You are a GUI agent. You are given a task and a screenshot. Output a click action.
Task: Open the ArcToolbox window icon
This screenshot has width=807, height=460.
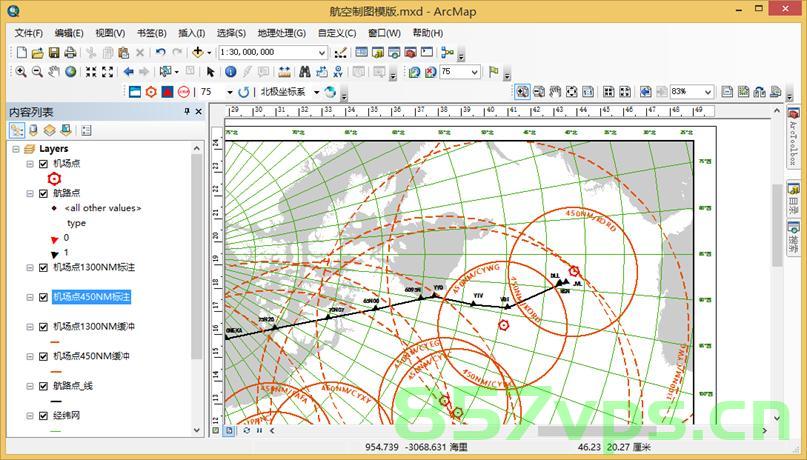(x=410, y=52)
